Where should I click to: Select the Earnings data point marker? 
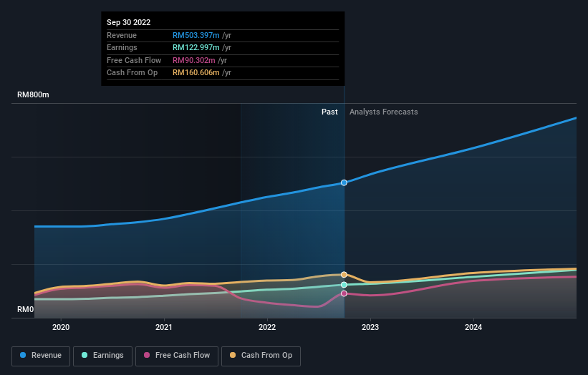[344, 285]
